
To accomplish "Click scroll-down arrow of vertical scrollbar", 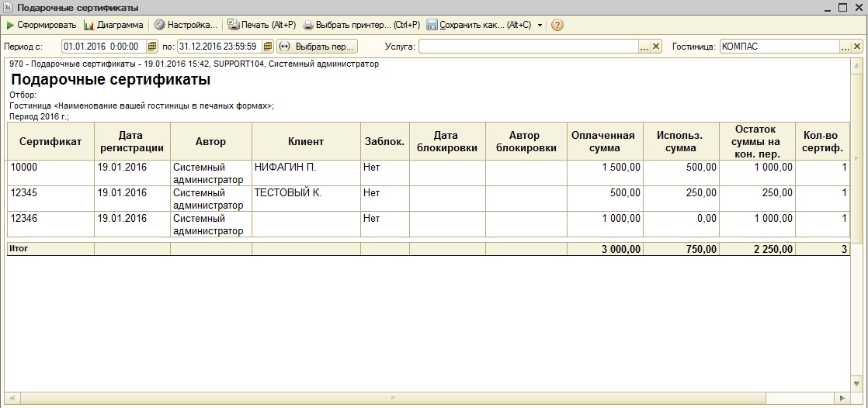I will click(x=857, y=385).
